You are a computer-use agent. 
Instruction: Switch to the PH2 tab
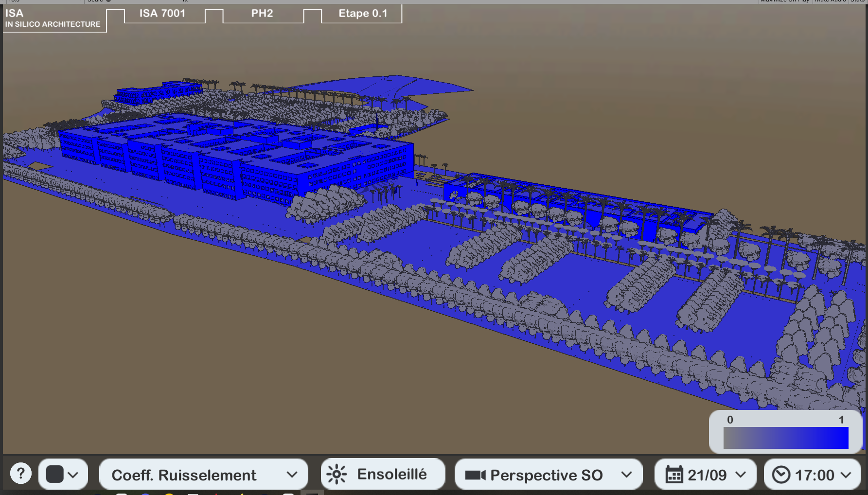click(x=262, y=14)
